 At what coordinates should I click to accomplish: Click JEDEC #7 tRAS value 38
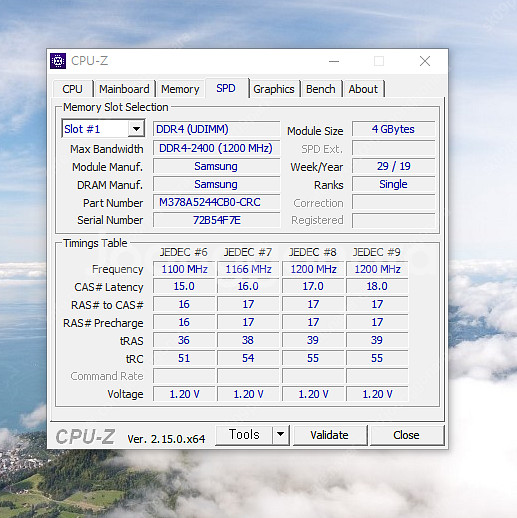point(248,340)
